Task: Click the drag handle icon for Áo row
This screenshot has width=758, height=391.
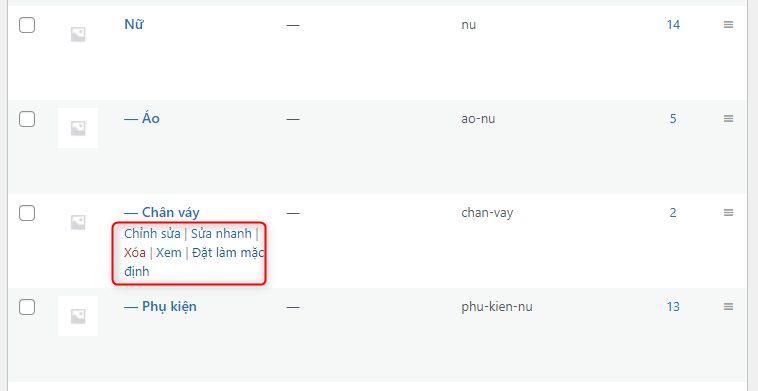Action: (728, 118)
